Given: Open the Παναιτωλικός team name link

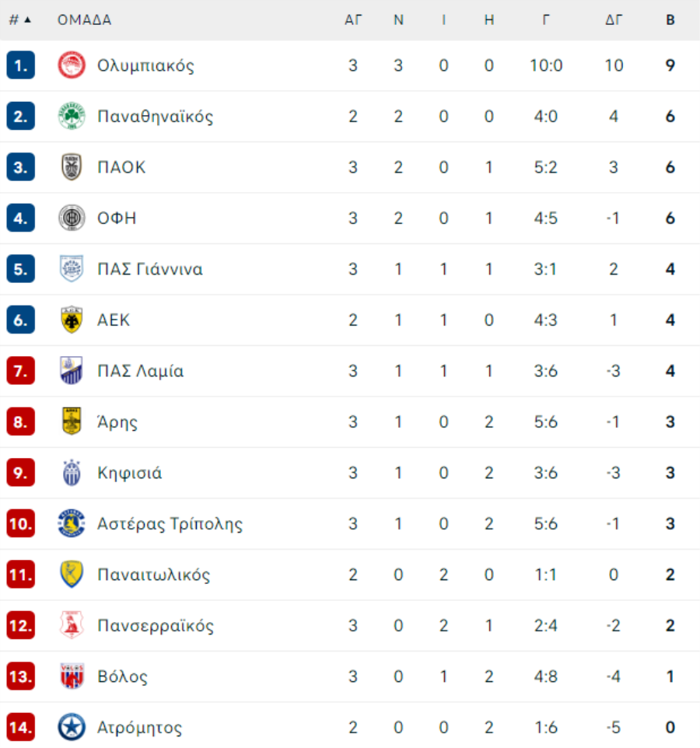Looking at the screenshot, I should tap(154, 575).
